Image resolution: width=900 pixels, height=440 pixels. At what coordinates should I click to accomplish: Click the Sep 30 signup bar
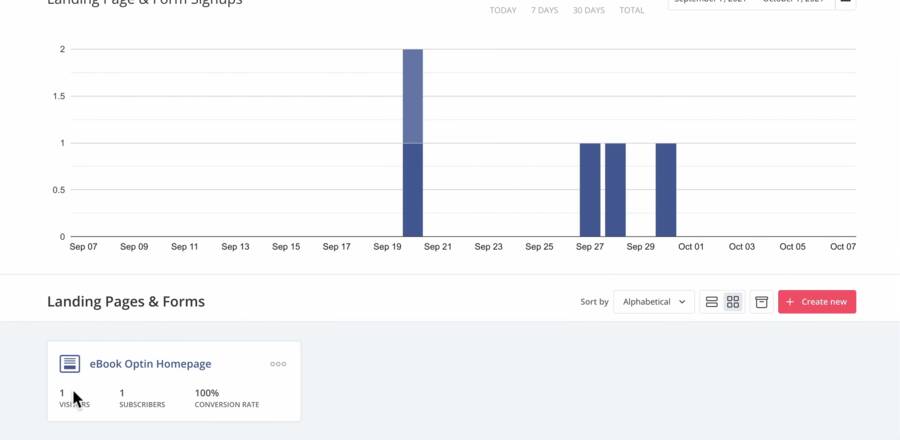pos(666,190)
